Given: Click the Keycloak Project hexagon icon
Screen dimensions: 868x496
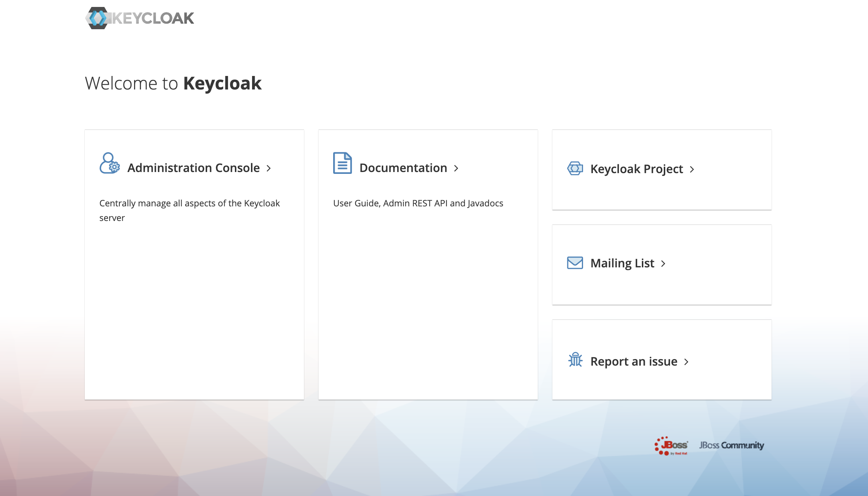Looking at the screenshot, I should click(x=575, y=168).
